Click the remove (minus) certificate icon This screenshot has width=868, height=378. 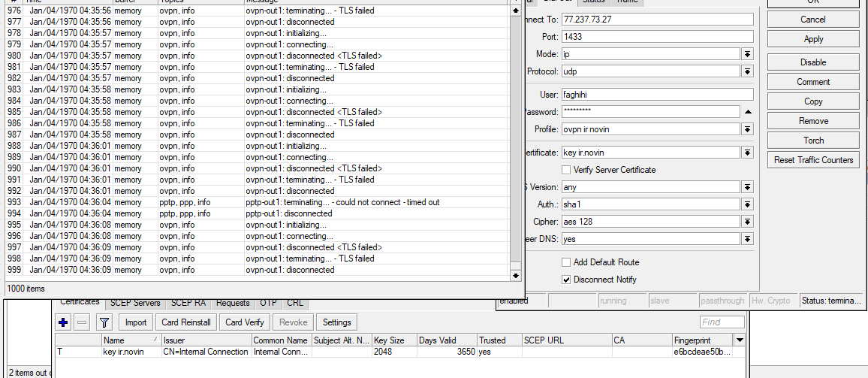click(x=82, y=322)
